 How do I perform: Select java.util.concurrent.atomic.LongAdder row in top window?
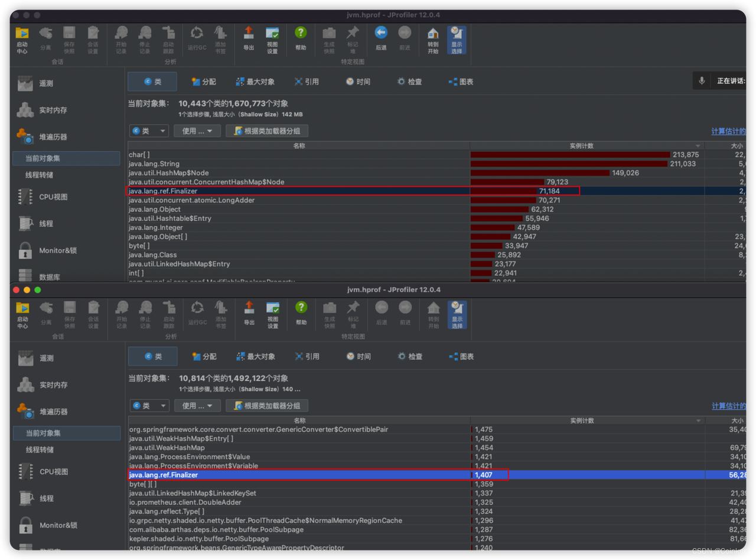437,200
